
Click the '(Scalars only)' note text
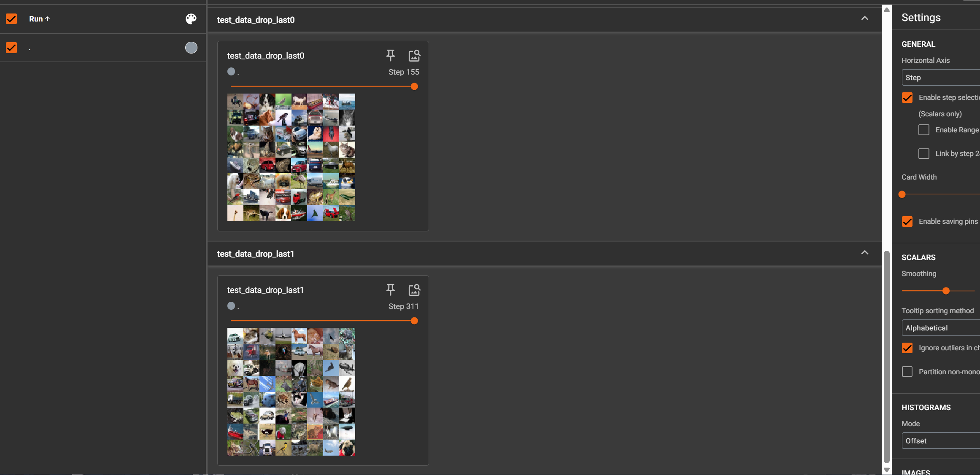point(940,114)
